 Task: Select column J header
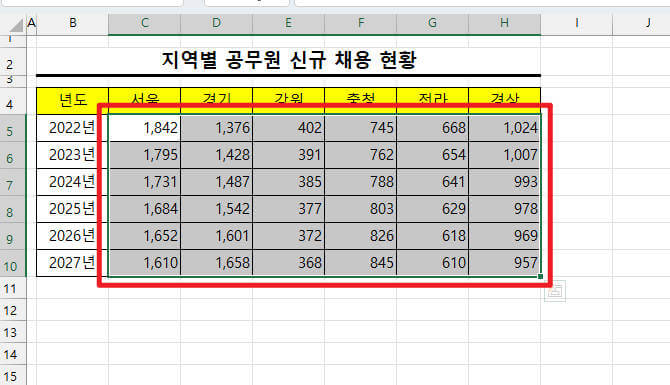tap(641, 23)
